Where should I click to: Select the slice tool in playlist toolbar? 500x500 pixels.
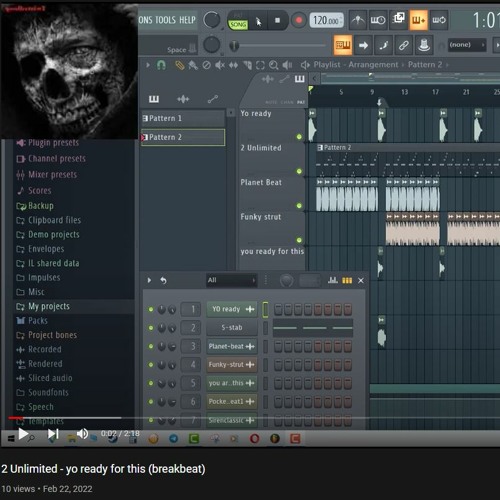pos(247,65)
